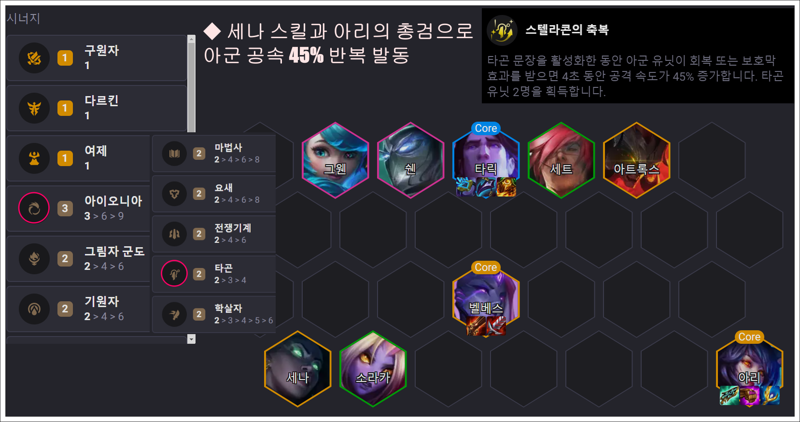Click the 마법사 book synergy icon
Viewport: 800px width, 422px height.
coord(174,153)
